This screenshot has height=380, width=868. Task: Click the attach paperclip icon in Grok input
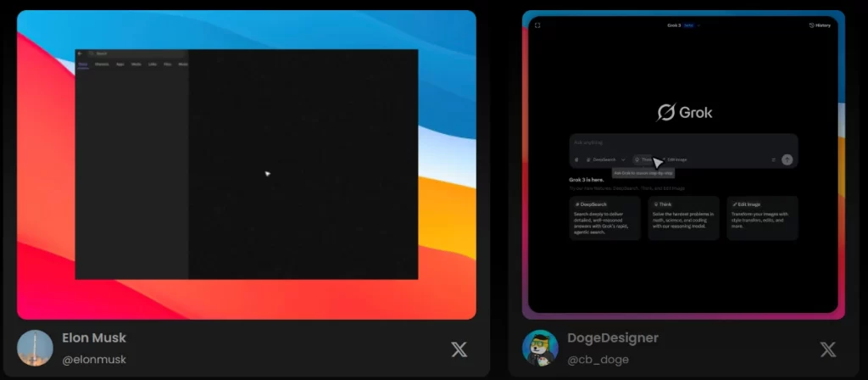[x=577, y=159]
